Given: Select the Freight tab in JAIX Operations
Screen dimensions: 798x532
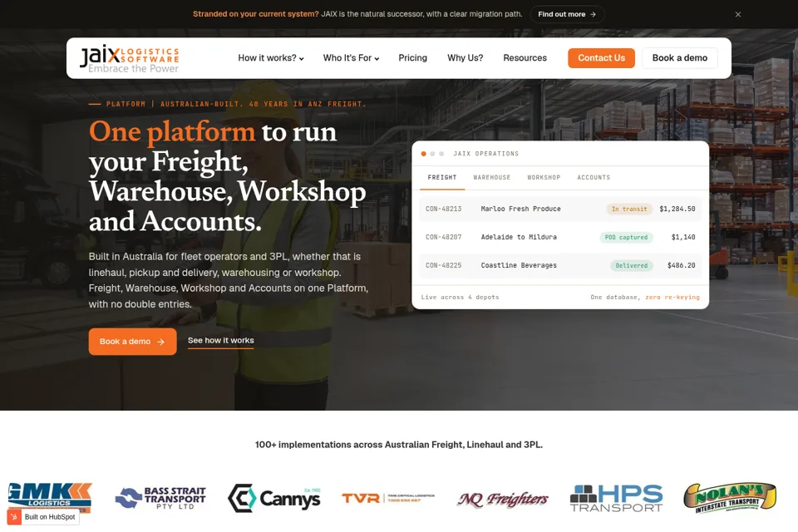Looking at the screenshot, I should tap(441, 178).
